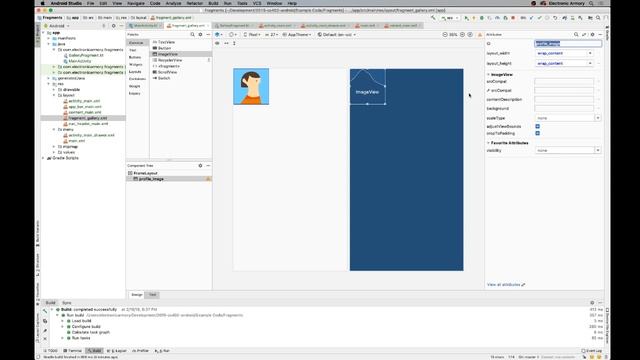Open the Build menu
The height and width of the screenshot is (360, 640).
(213, 3)
